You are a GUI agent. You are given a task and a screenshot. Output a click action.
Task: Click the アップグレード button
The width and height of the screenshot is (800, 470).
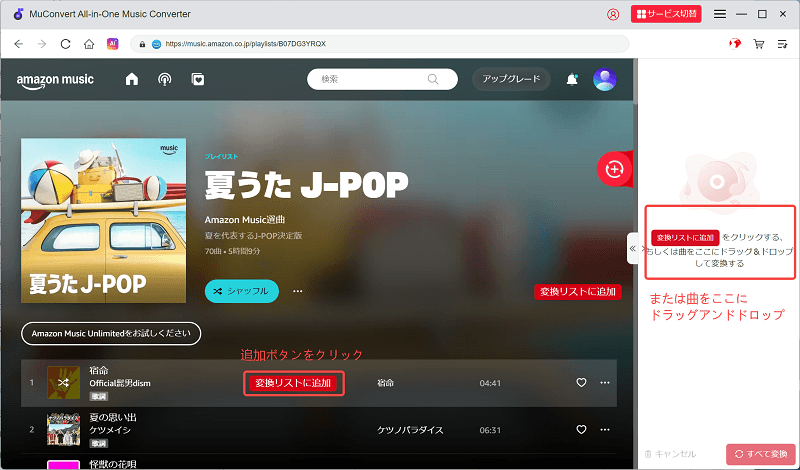(511, 79)
